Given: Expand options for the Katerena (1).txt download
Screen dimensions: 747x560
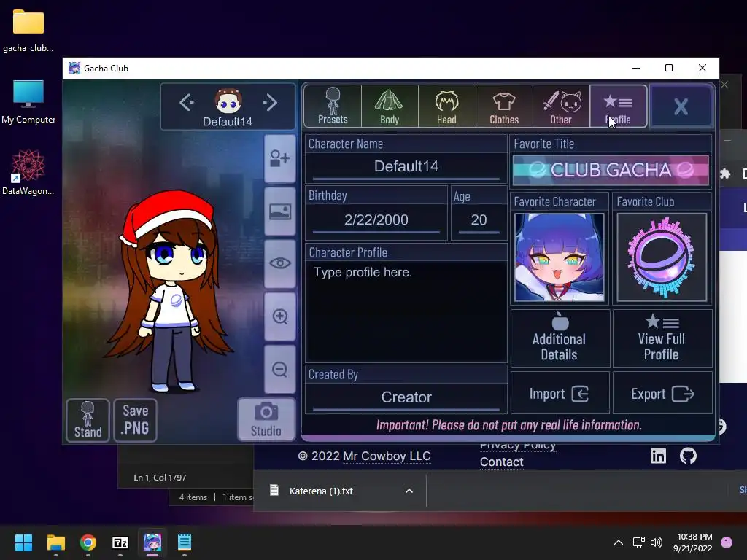Looking at the screenshot, I should pos(409,491).
